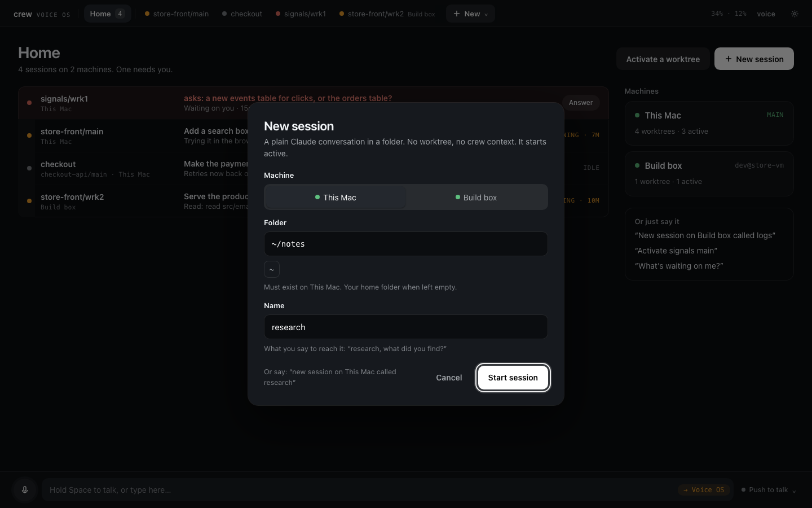The height and width of the screenshot is (508, 812).
Task: Select the store-front/main session row name
Action: (72, 132)
